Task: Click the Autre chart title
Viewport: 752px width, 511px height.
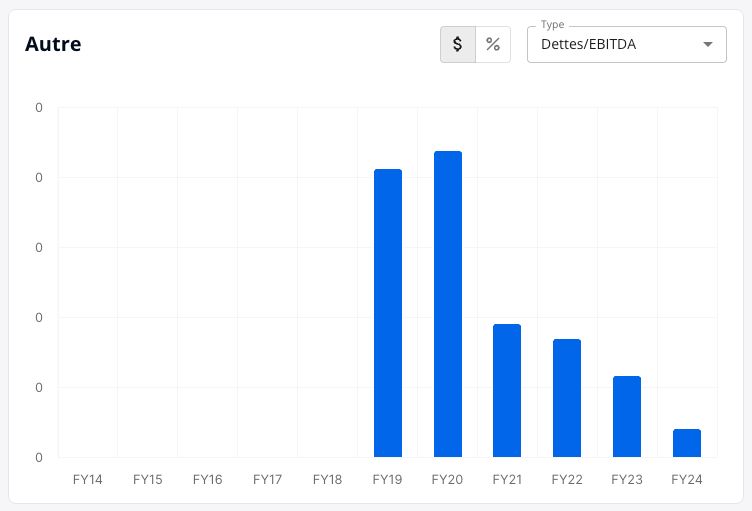Action: [x=53, y=44]
